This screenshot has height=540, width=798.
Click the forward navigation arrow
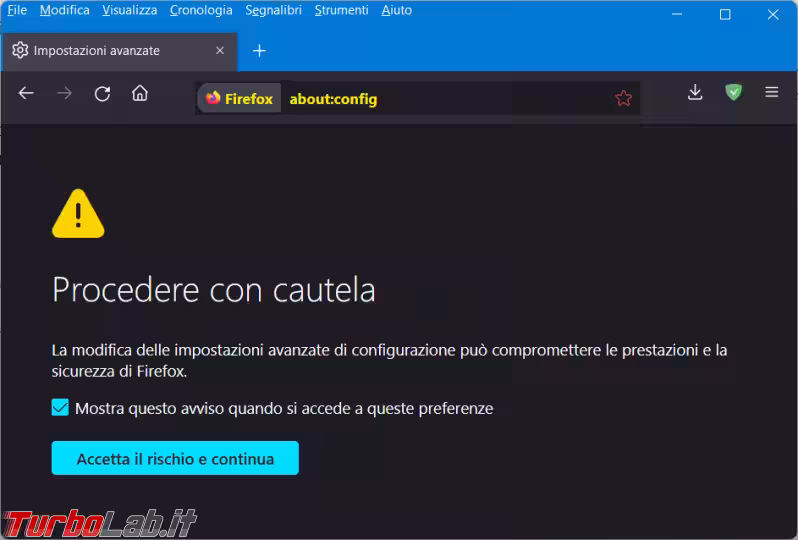(x=64, y=93)
